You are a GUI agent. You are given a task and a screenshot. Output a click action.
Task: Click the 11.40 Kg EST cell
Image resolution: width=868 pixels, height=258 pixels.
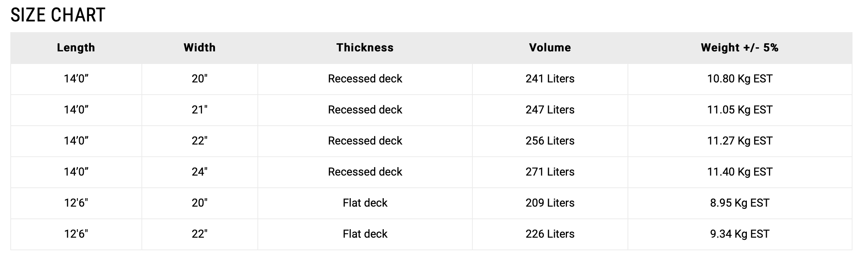(740, 172)
